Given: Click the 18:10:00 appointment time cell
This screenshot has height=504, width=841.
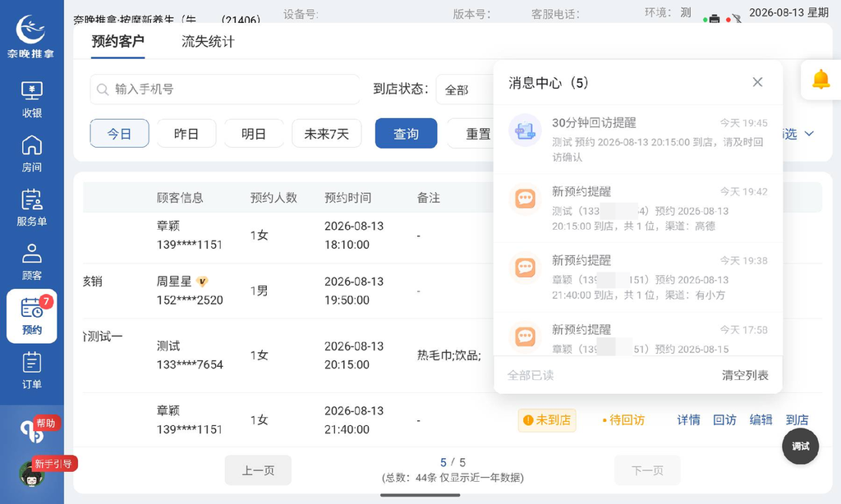Looking at the screenshot, I should click(x=347, y=245).
